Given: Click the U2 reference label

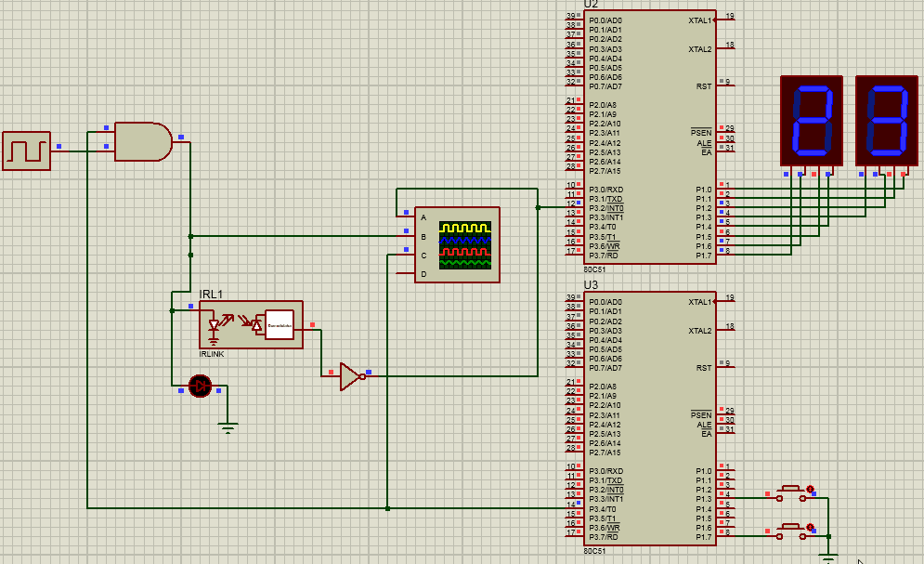Looking at the screenshot, I should point(591,4).
